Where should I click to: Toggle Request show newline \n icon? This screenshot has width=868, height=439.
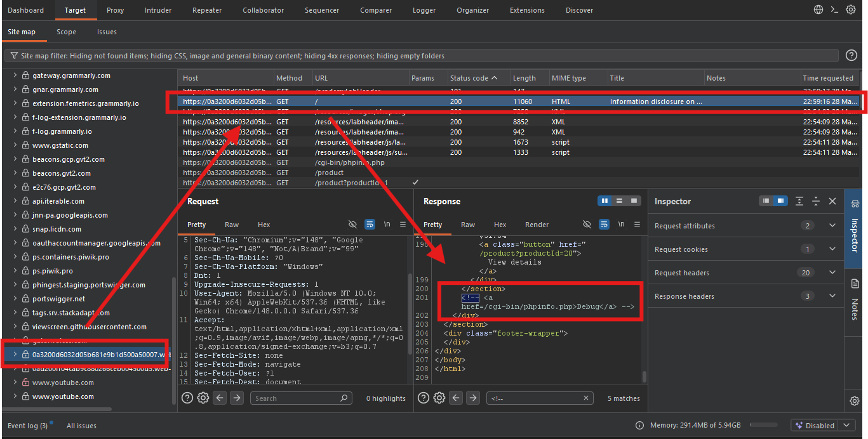point(387,225)
